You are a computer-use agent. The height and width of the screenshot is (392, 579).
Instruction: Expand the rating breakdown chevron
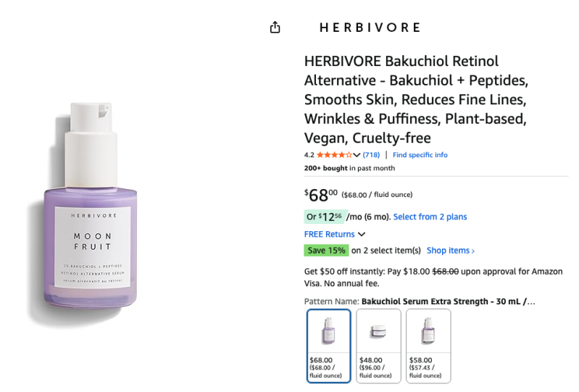pyautogui.click(x=357, y=155)
